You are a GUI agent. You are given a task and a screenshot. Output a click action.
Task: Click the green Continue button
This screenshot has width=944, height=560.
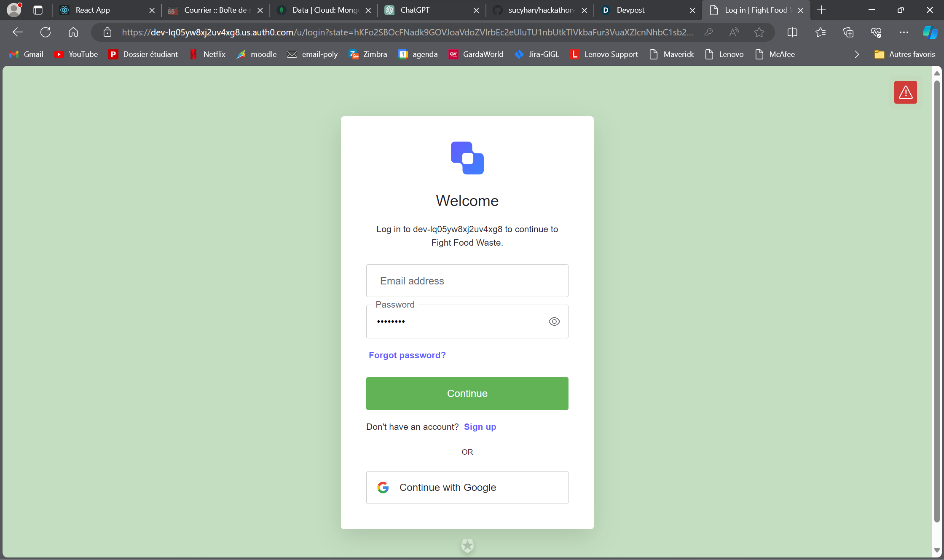click(467, 394)
